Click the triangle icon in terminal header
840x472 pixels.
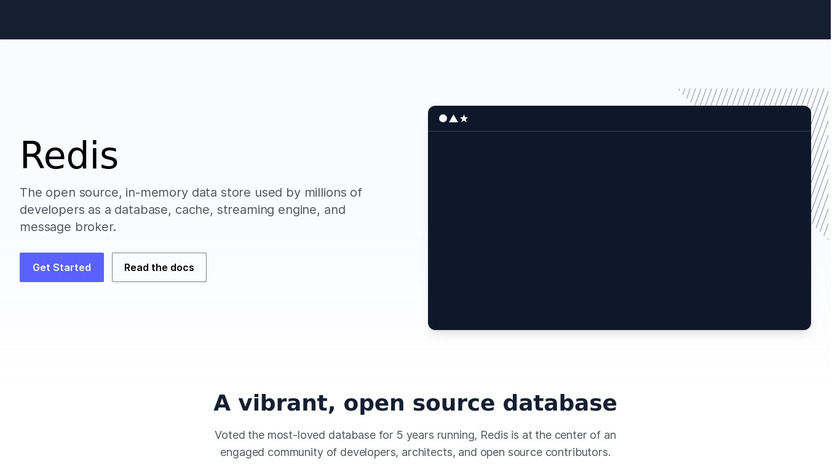click(x=453, y=118)
